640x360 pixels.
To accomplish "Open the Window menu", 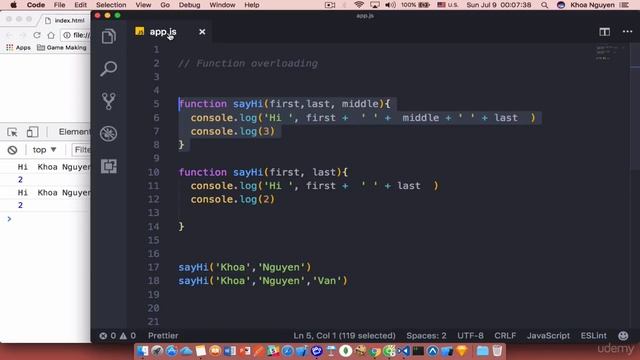I will coord(222,5).
